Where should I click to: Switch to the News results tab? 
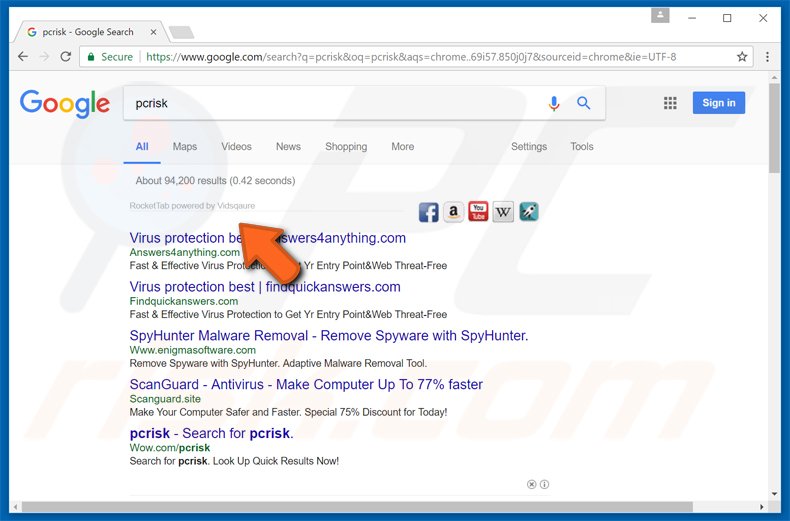pos(288,147)
